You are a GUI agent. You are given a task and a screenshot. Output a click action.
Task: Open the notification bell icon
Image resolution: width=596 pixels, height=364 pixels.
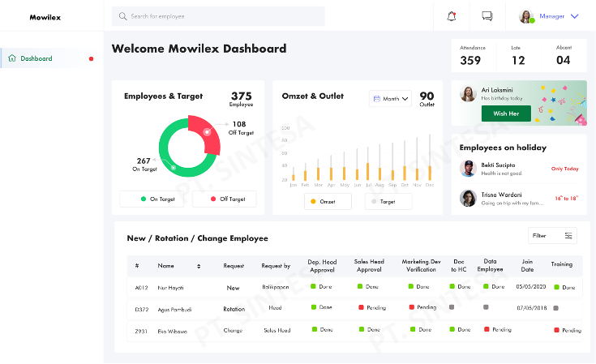tap(452, 16)
